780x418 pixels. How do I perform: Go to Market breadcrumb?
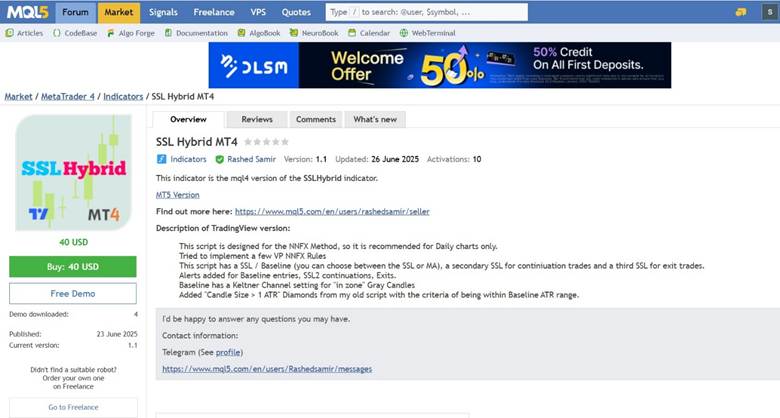[18, 97]
